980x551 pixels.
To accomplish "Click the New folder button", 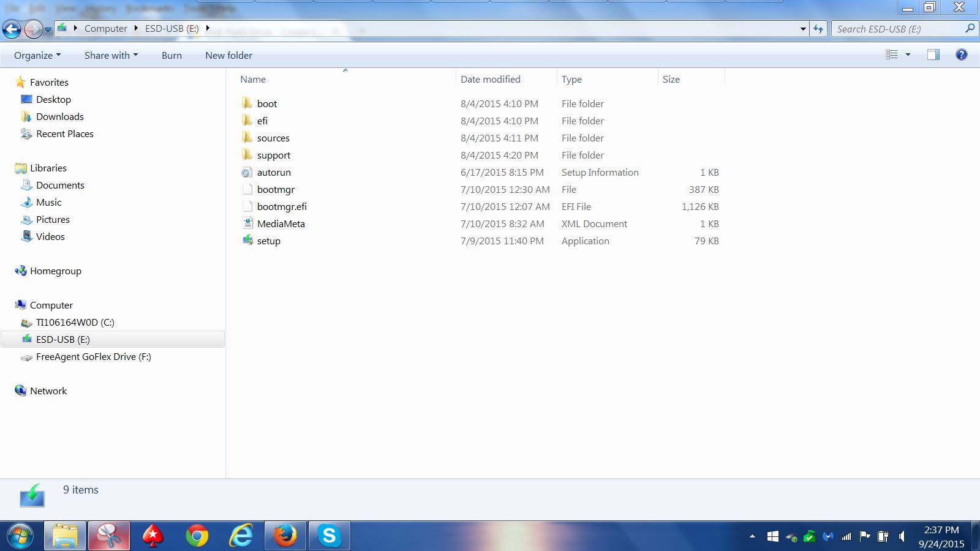I will (228, 55).
